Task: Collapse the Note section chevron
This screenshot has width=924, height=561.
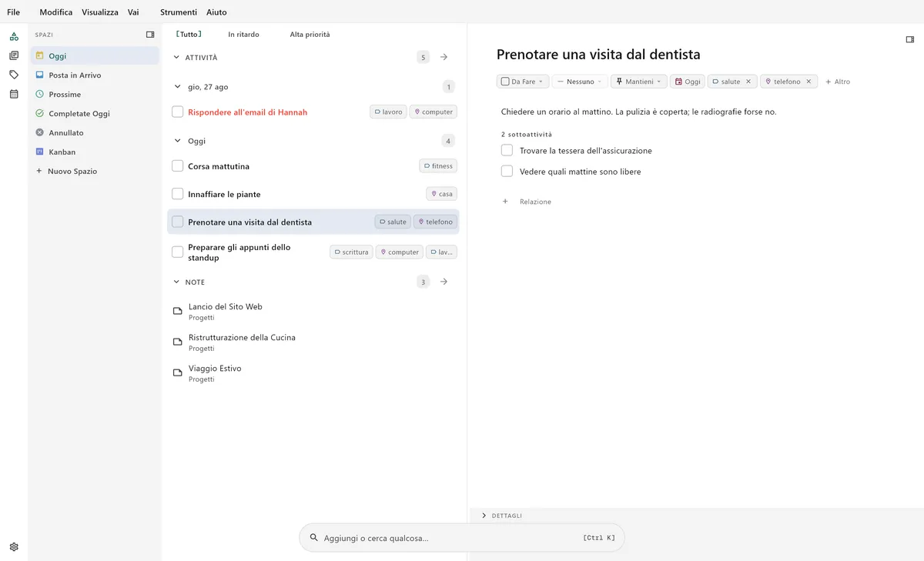Action: click(x=176, y=282)
